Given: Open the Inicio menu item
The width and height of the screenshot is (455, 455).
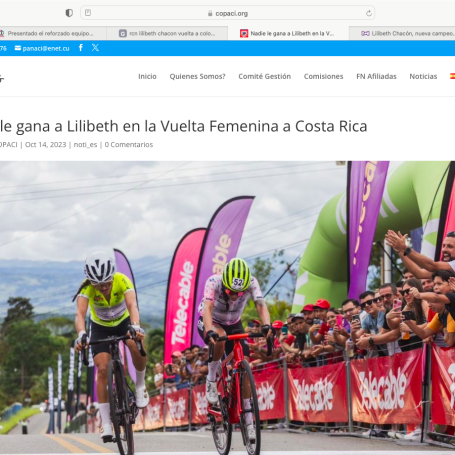Looking at the screenshot, I should [x=147, y=76].
